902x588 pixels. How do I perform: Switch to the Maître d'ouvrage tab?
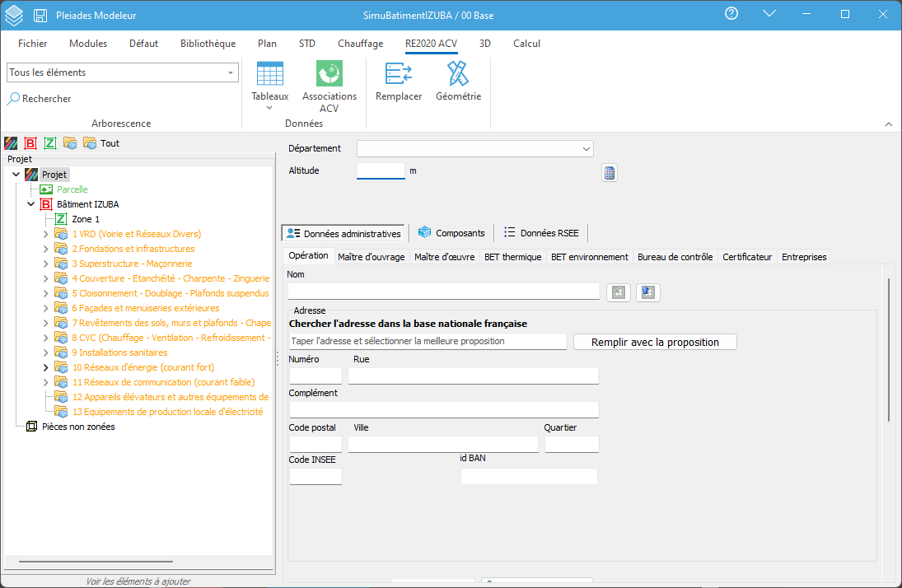click(x=371, y=257)
